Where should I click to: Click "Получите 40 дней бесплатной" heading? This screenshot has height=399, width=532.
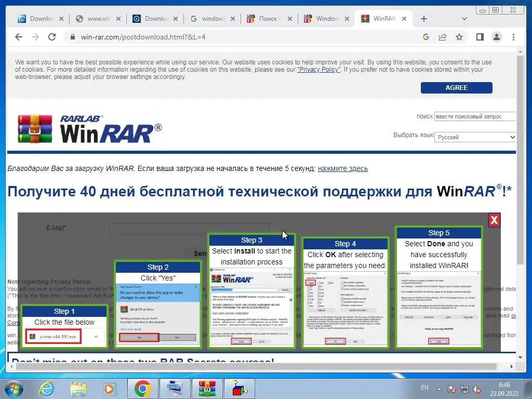[116, 191]
